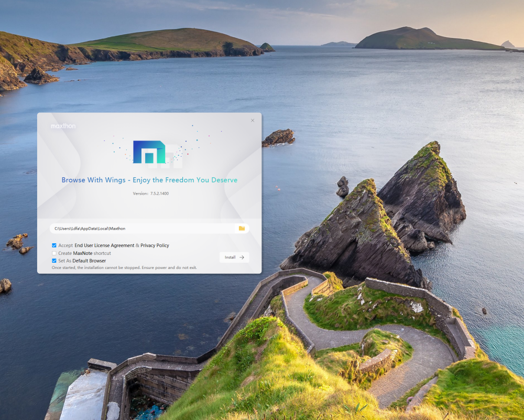Click the word Accept beside first checkbox
The width and height of the screenshot is (524, 420).
coord(65,245)
